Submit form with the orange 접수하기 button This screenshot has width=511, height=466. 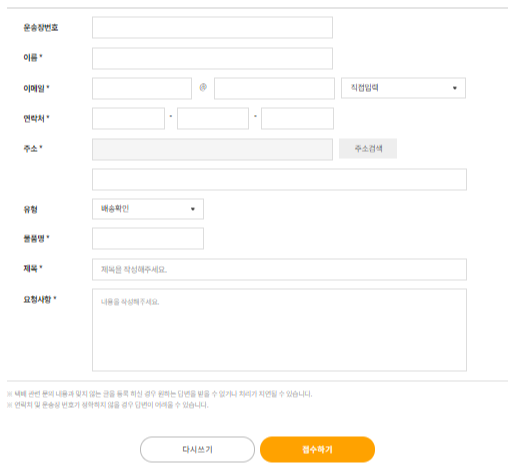(x=317, y=449)
